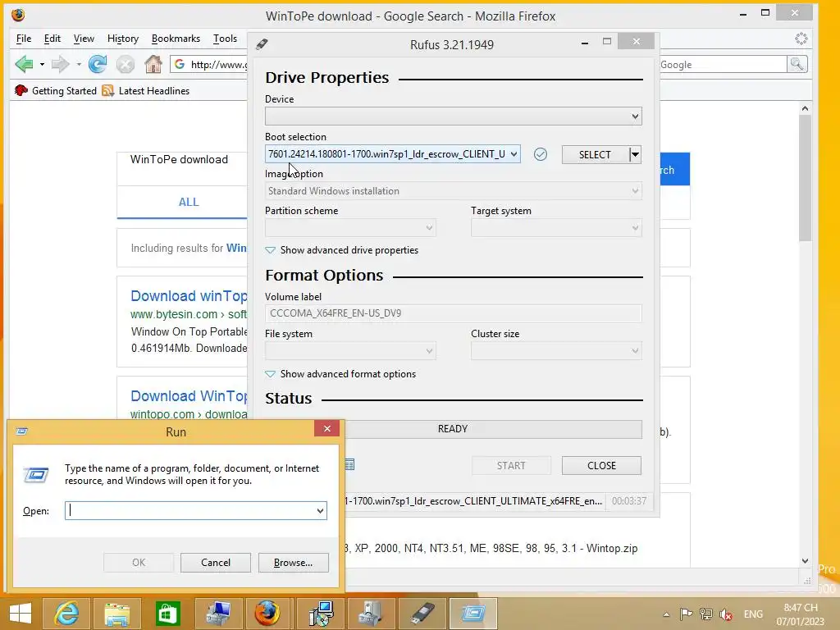Click the network tray icon

pyautogui.click(x=706, y=614)
